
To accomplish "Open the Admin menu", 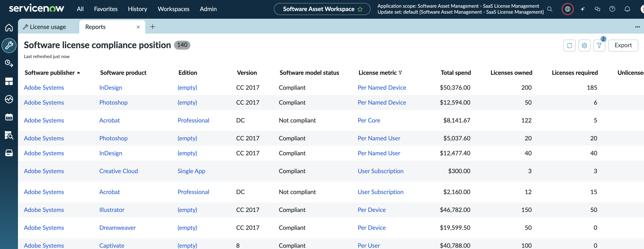I will [208, 9].
